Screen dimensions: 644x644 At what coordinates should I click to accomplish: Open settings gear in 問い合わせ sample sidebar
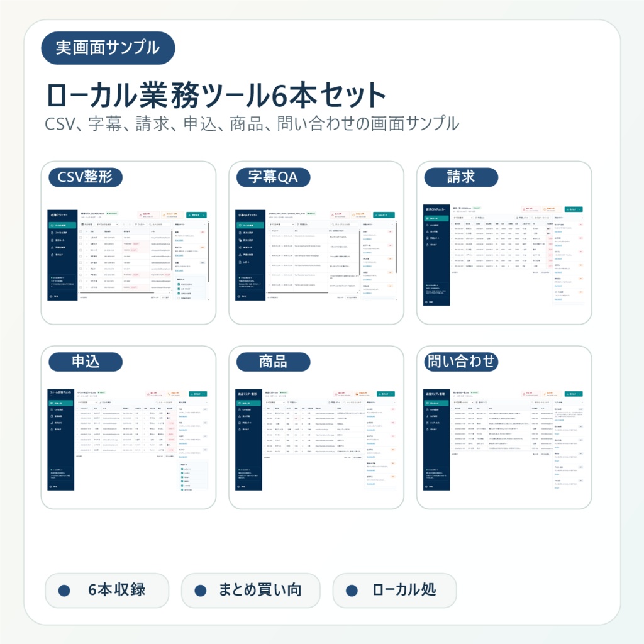pos(426,486)
